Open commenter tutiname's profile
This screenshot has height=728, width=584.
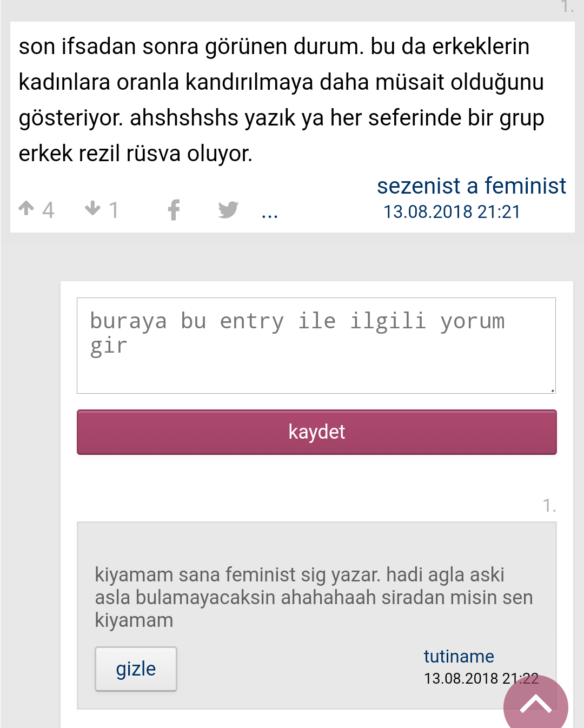(459, 656)
